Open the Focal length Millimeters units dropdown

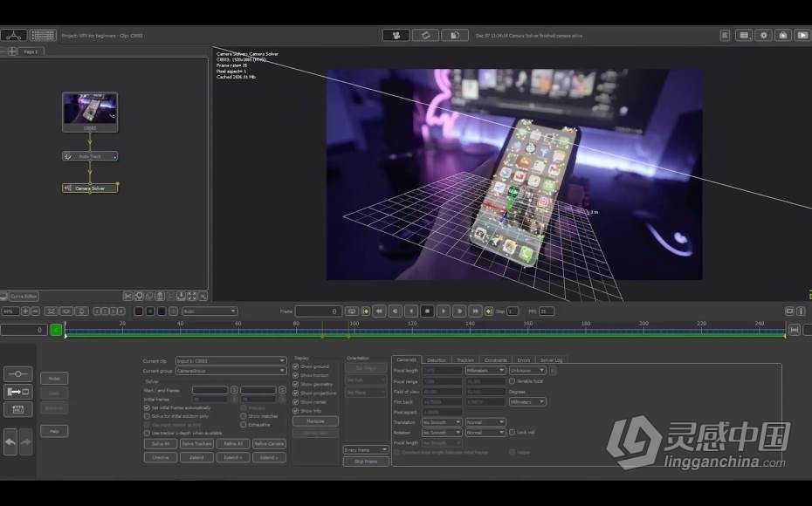(485, 371)
